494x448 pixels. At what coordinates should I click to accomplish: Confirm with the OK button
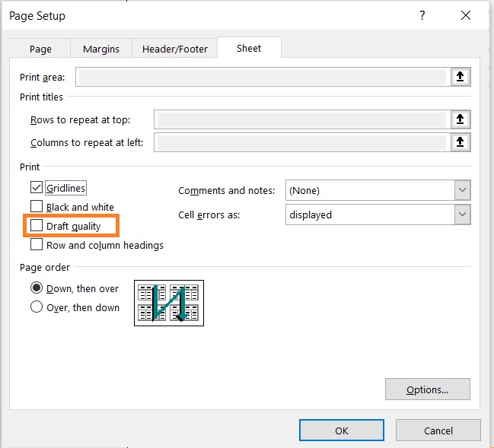342,431
